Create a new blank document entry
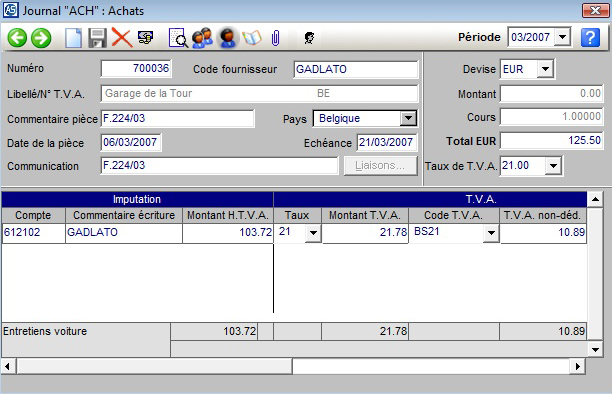This screenshot has height=394, width=612. [73, 38]
